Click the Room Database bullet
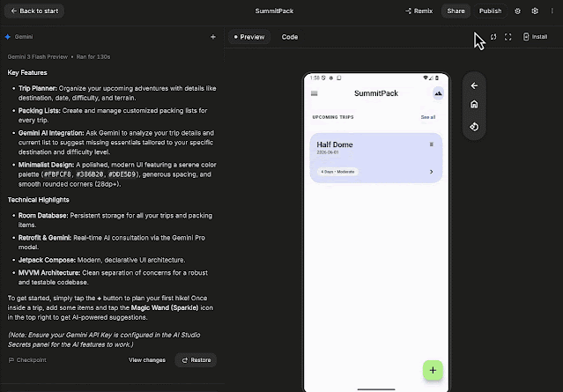The height and width of the screenshot is (392, 563). click(x=115, y=220)
